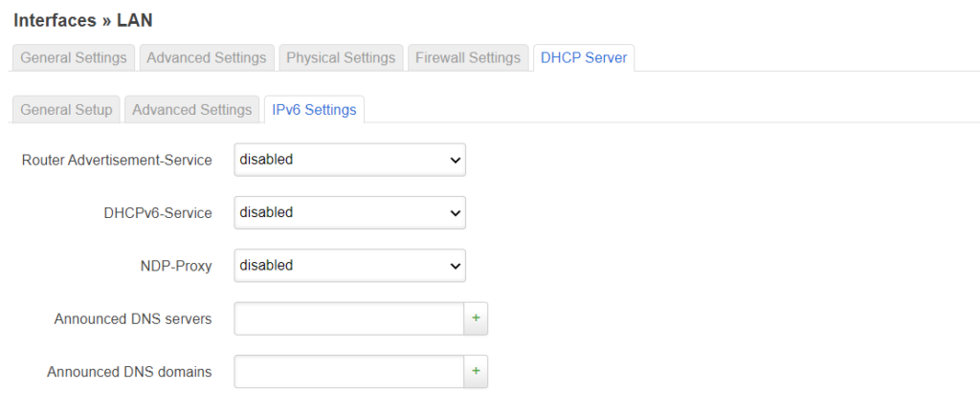Click the Announced DNS domains label

[x=129, y=372]
